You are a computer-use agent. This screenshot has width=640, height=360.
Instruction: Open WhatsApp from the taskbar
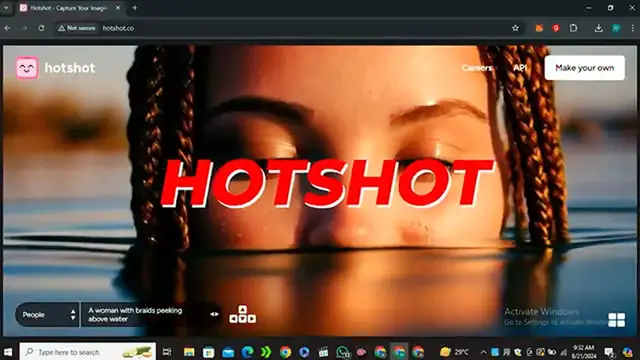[x=342, y=352]
